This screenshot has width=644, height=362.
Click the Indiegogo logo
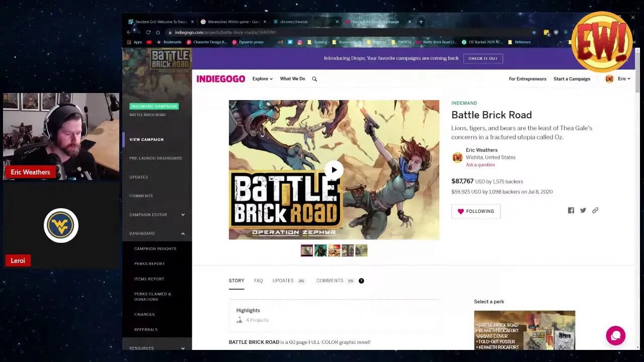coord(221,79)
